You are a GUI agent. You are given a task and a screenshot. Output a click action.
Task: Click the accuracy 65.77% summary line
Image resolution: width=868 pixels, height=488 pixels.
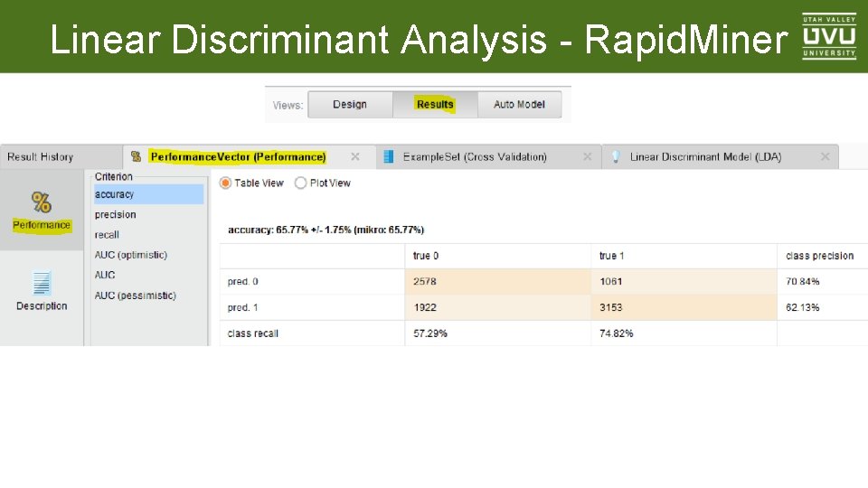pyautogui.click(x=326, y=230)
